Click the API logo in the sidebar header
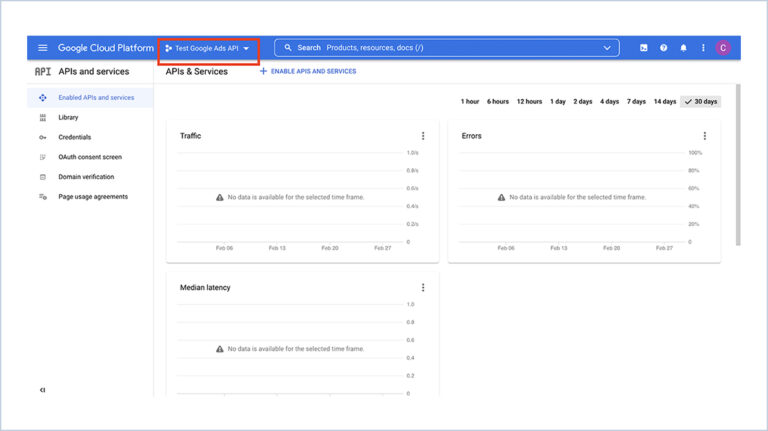Viewport: 768px width, 431px height. point(43,72)
